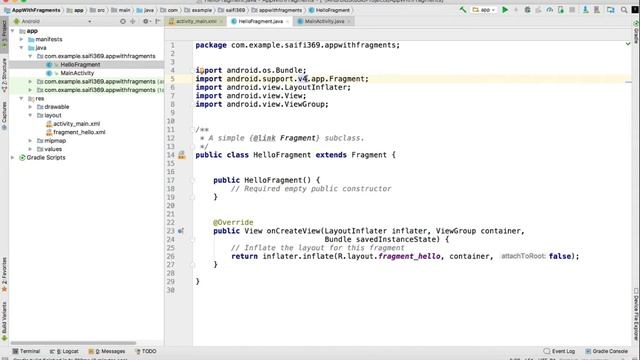Click the Search Everywhere magnifier icon
Screen dimensions: 640x360
(624, 10)
